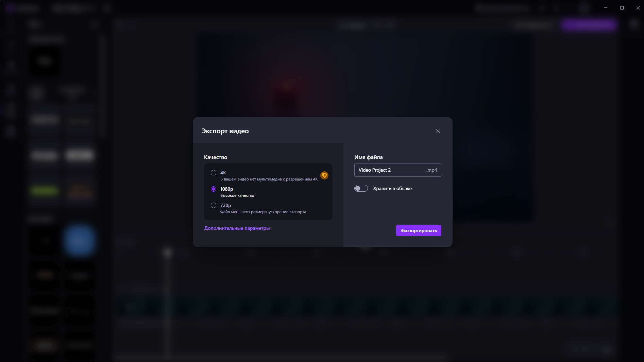Select the 4K quality option

point(214,173)
